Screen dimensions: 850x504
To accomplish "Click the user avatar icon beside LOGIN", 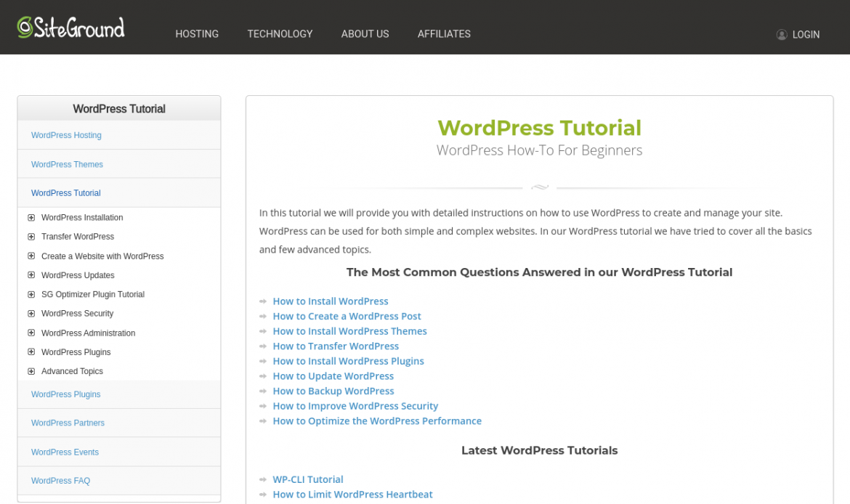I will 781,35.
